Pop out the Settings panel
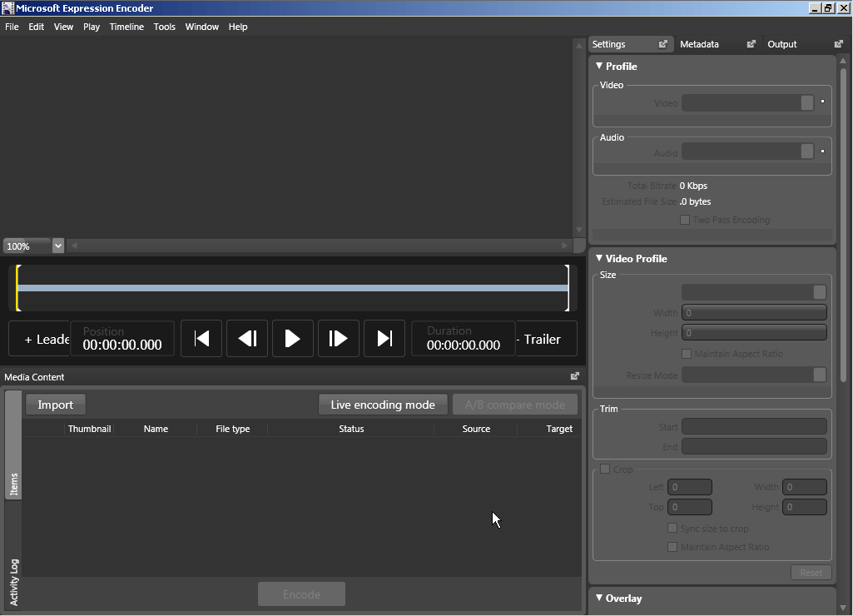Image resolution: width=853 pixels, height=616 pixels. pyautogui.click(x=663, y=44)
